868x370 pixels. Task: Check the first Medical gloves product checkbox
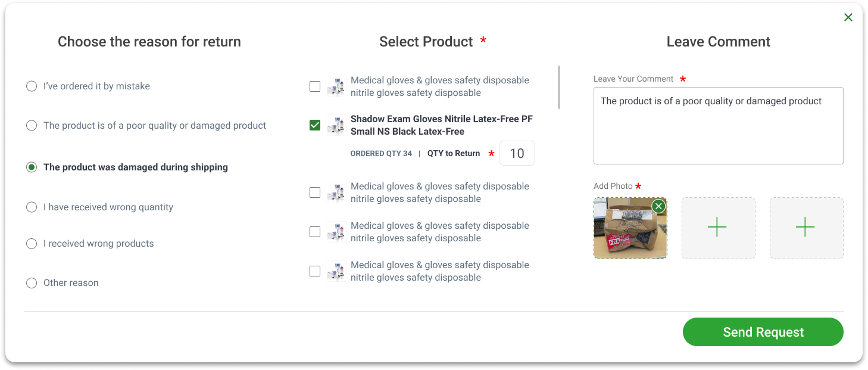pyautogui.click(x=315, y=86)
